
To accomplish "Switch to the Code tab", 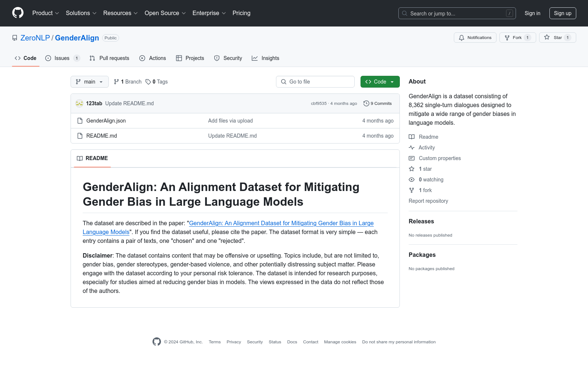I will (26, 58).
